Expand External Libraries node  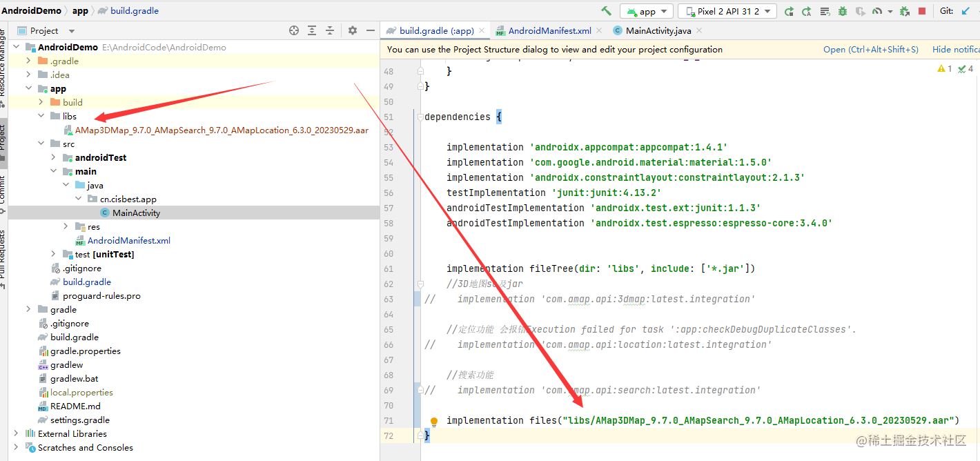(16, 433)
